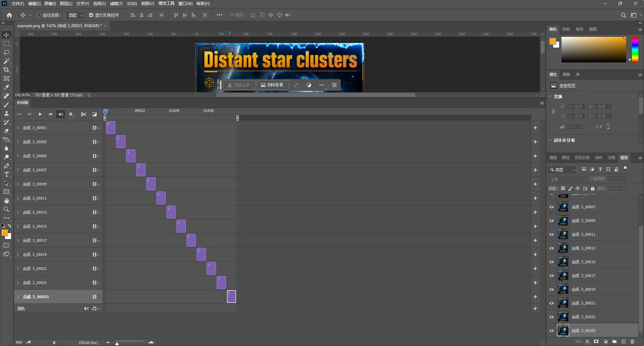Viewport: 644px width, 346px height.
Task: Click the rainbow hue slider strip
Action: [x=635, y=49]
